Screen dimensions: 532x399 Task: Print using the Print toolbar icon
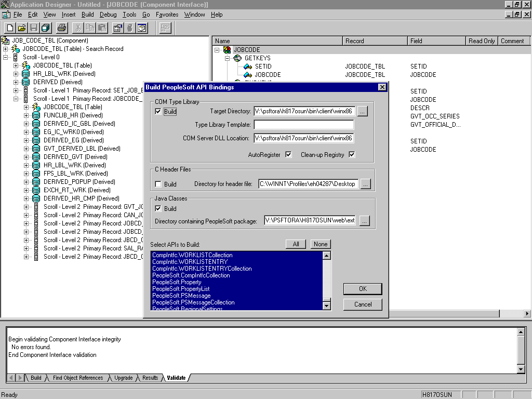pyautogui.click(x=61, y=28)
